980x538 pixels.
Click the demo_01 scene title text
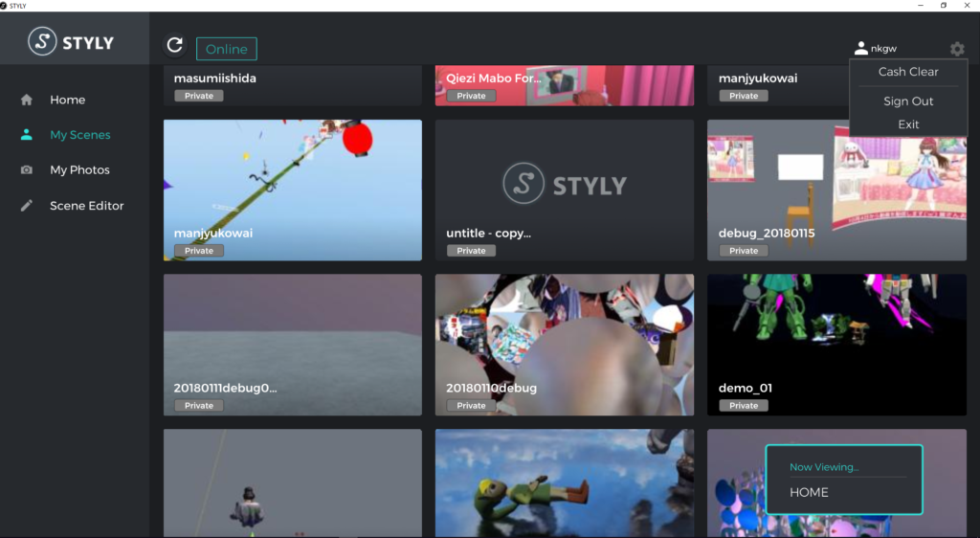[745, 388]
